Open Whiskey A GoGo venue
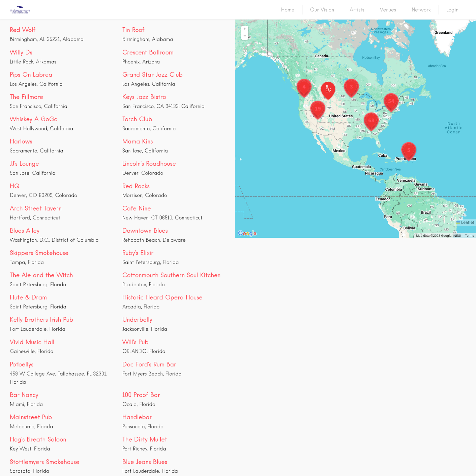This screenshot has width=476, height=476. tap(33, 119)
